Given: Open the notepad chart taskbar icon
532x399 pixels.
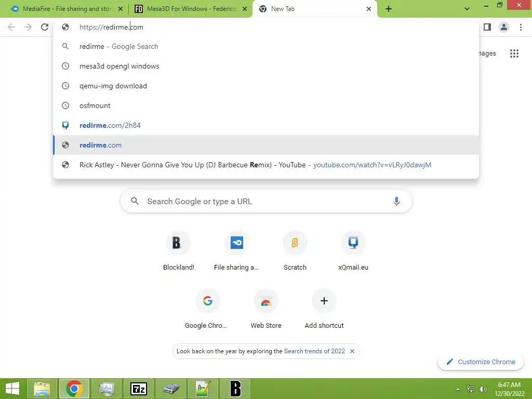Looking at the screenshot, I should (x=203, y=389).
